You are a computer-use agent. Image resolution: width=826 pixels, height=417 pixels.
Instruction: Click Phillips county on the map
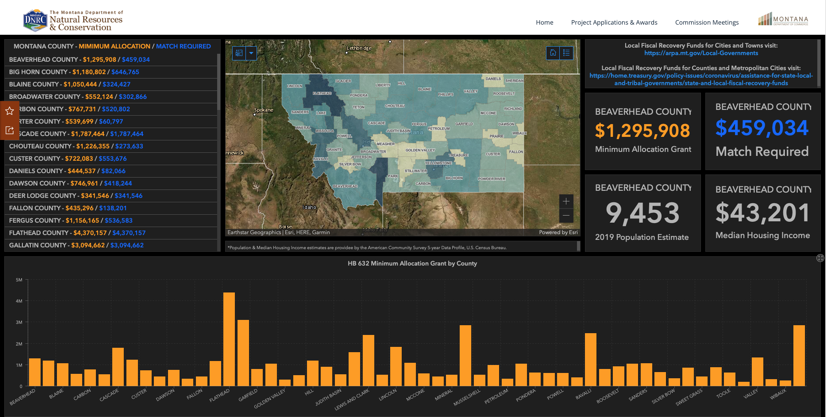pyautogui.click(x=445, y=96)
